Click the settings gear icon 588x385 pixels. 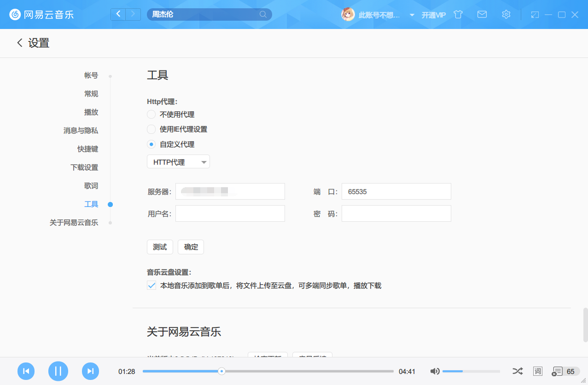[506, 14]
